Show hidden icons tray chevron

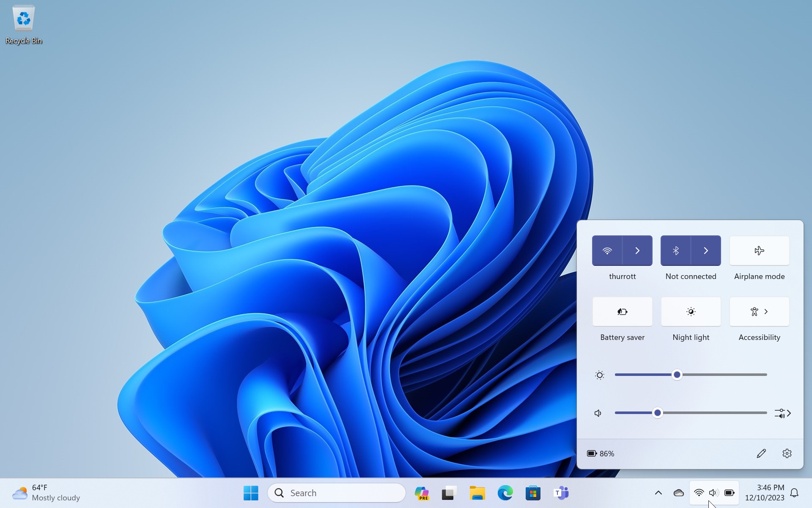(x=658, y=493)
